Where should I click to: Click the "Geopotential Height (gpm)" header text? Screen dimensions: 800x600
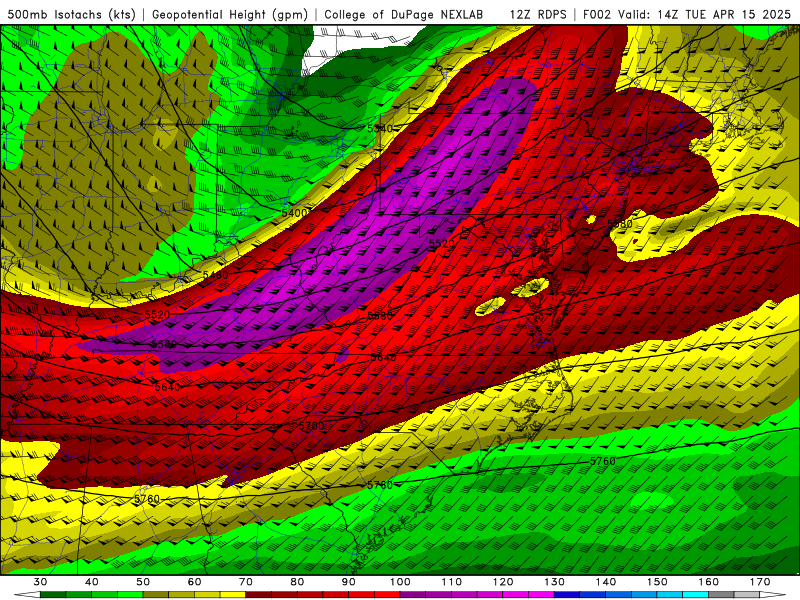(230, 15)
